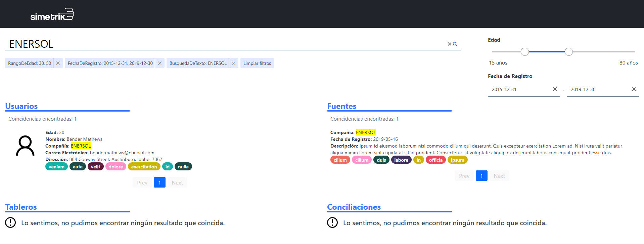Click the 80 años slider label

pos(629,63)
